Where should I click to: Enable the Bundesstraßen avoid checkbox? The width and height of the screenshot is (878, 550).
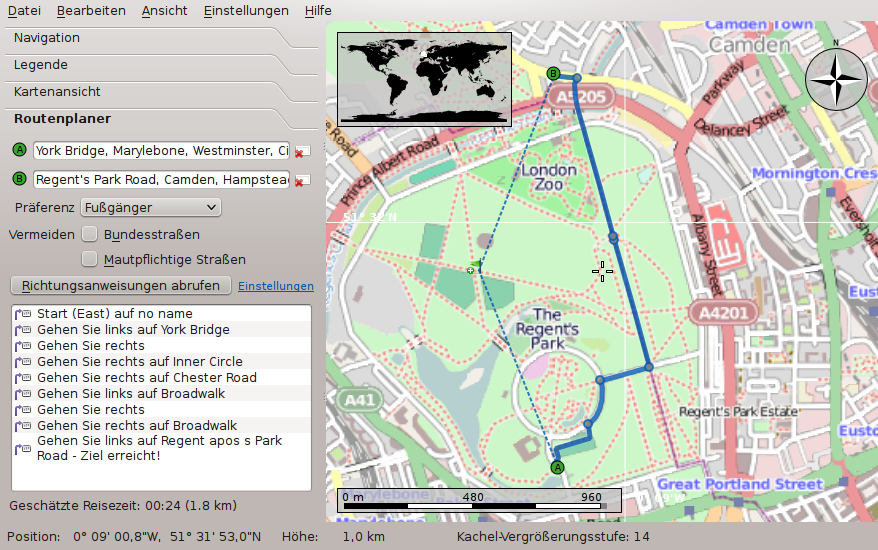90,234
